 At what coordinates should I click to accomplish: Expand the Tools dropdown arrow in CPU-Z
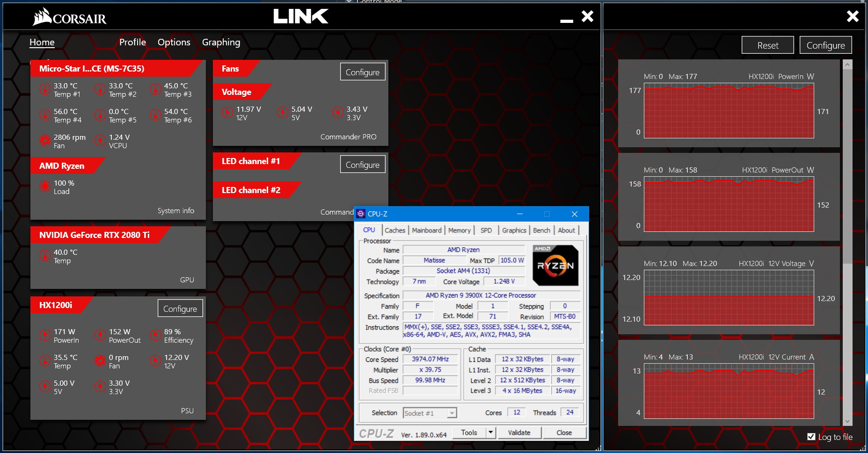[490, 432]
